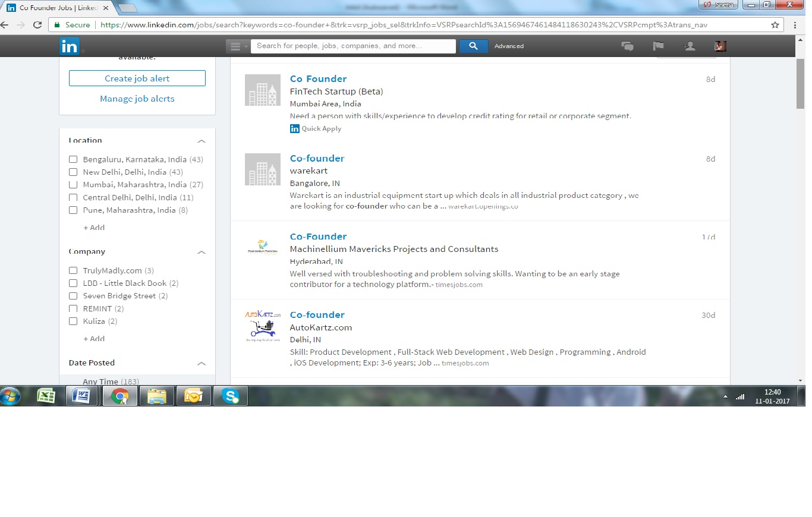Click the blue search magnifier button

coord(474,46)
